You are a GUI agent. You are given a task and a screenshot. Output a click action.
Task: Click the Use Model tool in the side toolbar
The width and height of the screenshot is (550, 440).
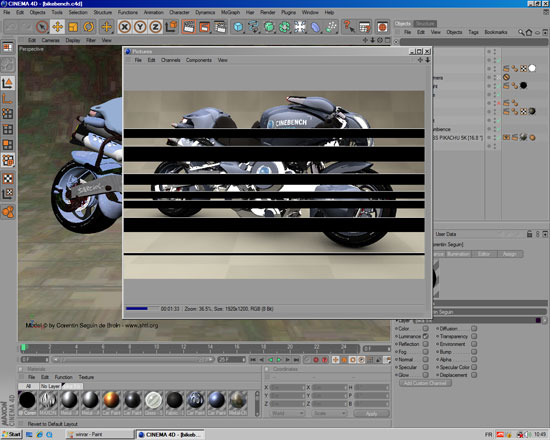pos(8,83)
